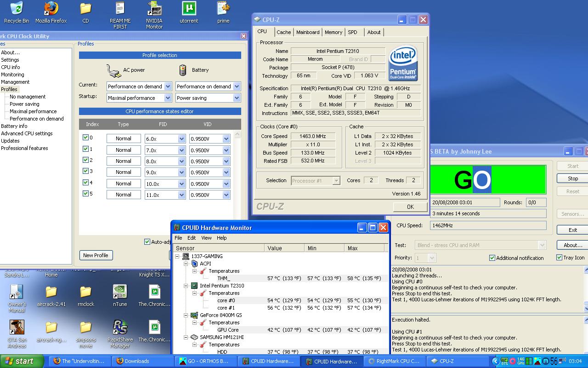
Task: Click the GeForce 8400M GS card icon
Action: 194,315
